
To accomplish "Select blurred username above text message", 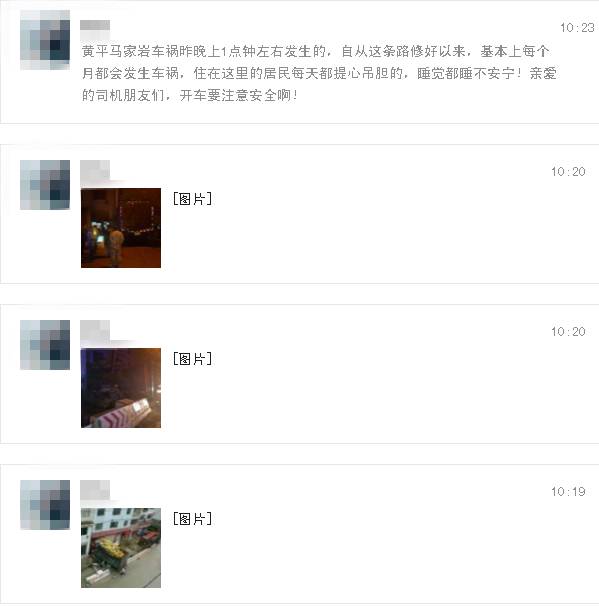I will coord(95,26).
